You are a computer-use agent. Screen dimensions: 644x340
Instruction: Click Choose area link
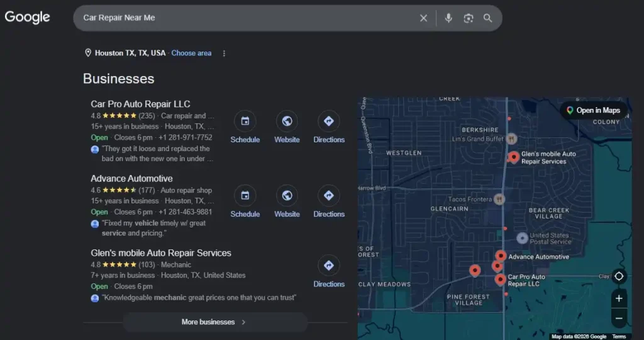[x=191, y=53]
